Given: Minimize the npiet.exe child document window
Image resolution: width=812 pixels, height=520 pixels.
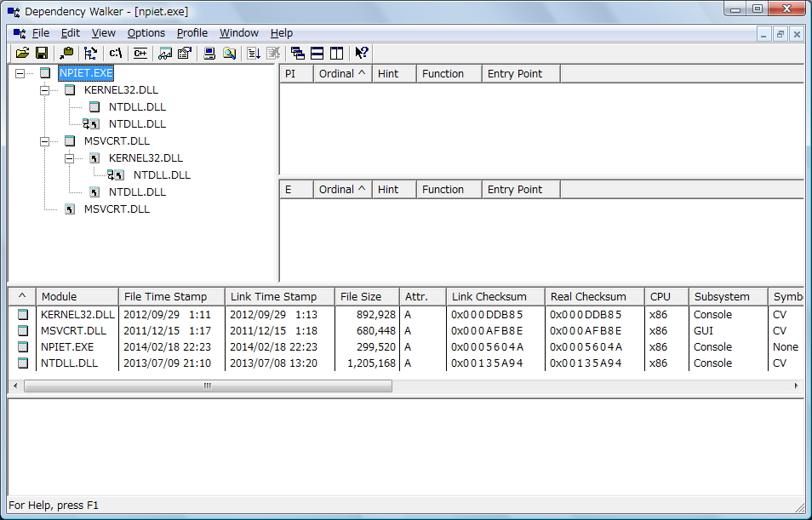Looking at the screenshot, I should point(763,34).
